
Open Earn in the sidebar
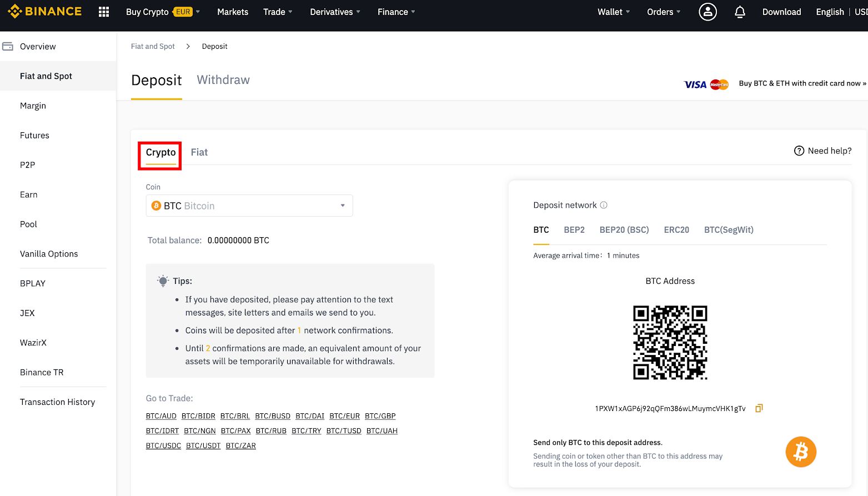29,194
